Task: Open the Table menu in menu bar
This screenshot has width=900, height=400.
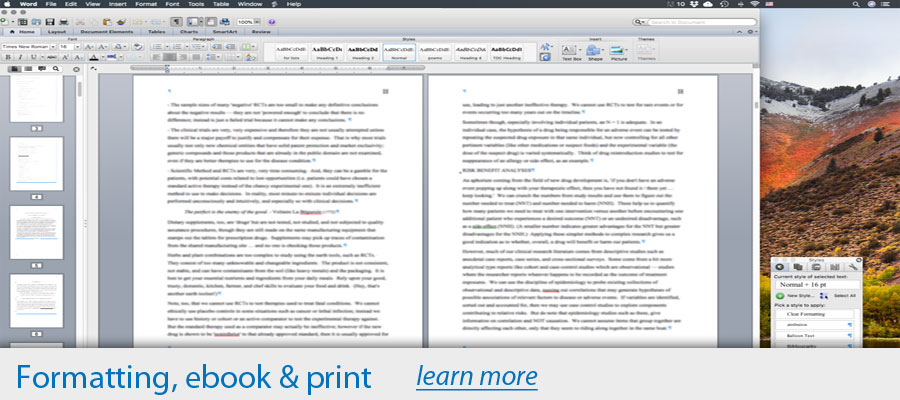Action: click(221, 4)
